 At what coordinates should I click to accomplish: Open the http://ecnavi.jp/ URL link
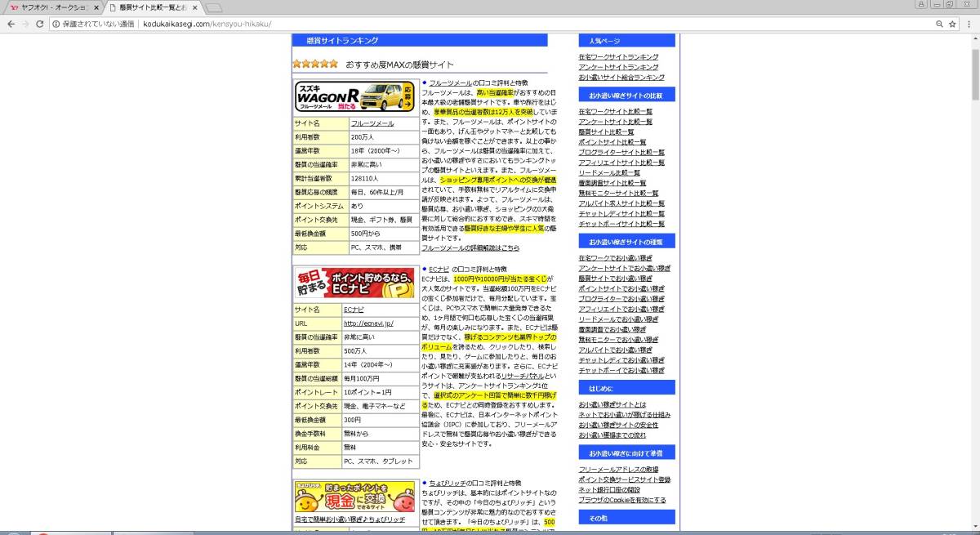[368, 323]
